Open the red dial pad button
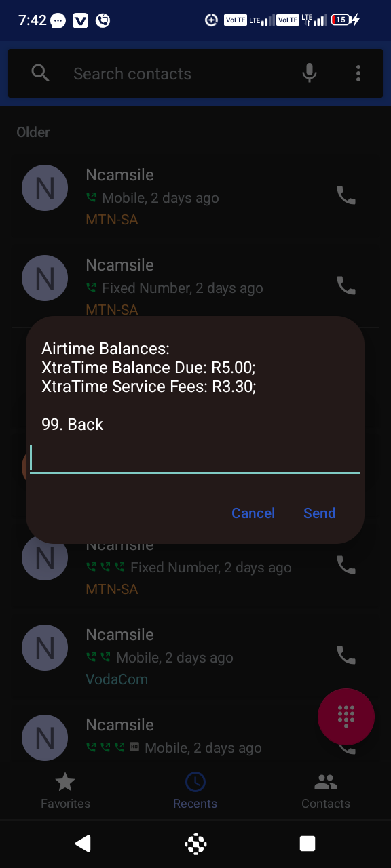Screen dimensions: 391x868 [346, 717]
